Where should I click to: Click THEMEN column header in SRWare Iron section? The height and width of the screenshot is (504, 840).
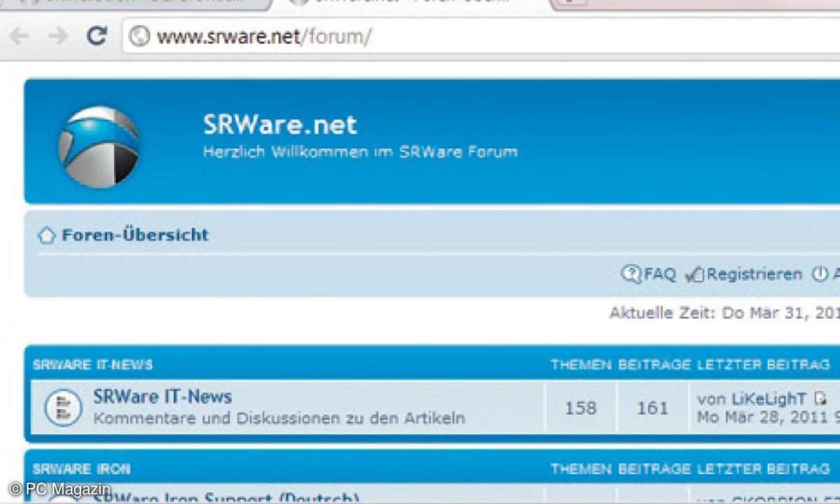tap(581, 468)
